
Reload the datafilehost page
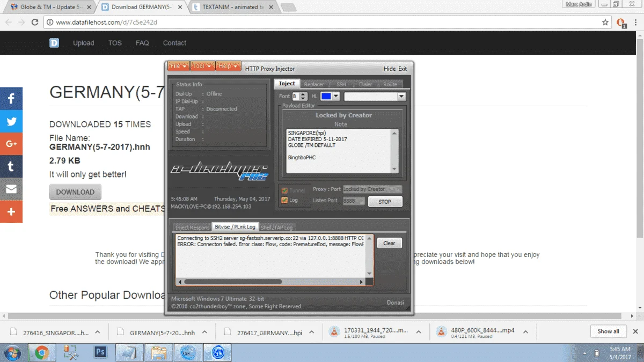click(x=35, y=23)
